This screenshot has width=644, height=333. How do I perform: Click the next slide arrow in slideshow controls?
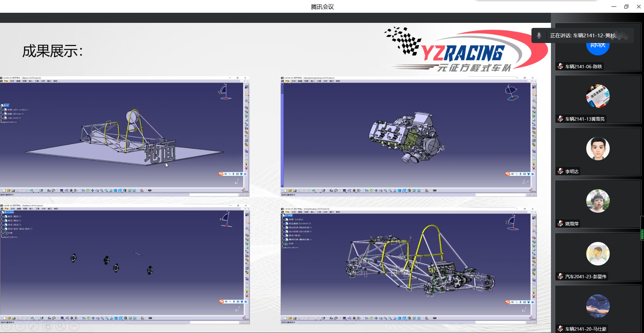point(20,326)
